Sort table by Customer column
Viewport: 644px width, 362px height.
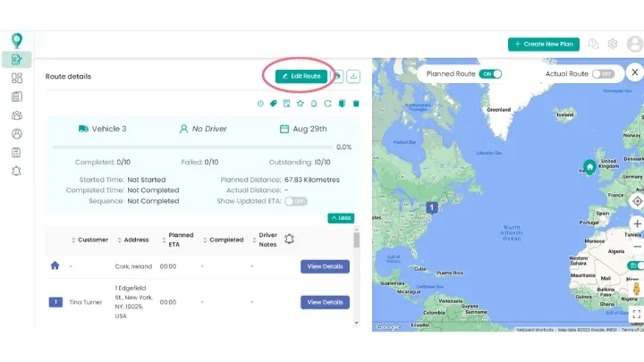[x=74, y=240]
